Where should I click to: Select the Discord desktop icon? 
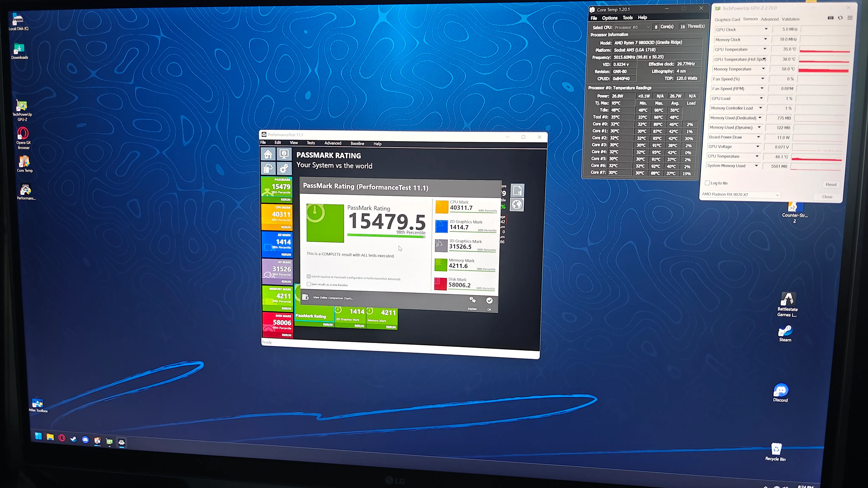pyautogui.click(x=780, y=393)
